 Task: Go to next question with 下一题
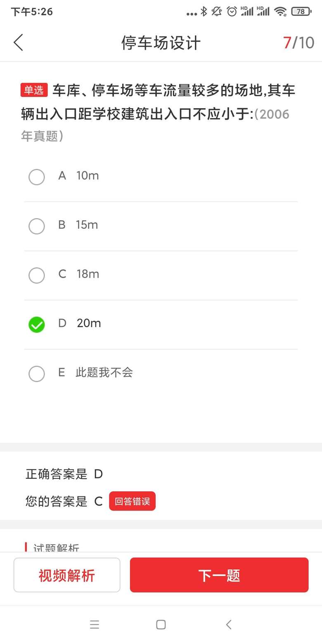pyautogui.click(x=219, y=575)
